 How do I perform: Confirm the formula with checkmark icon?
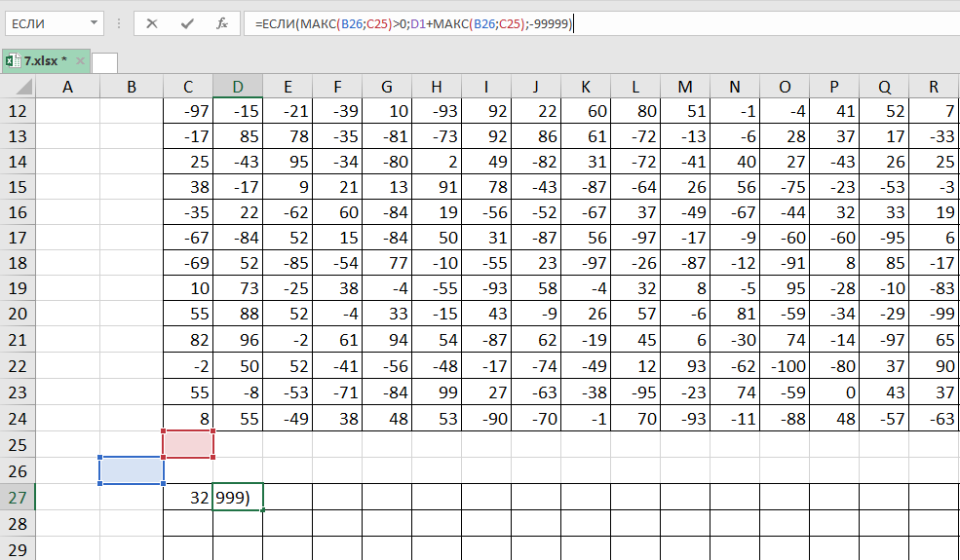click(187, 23)
